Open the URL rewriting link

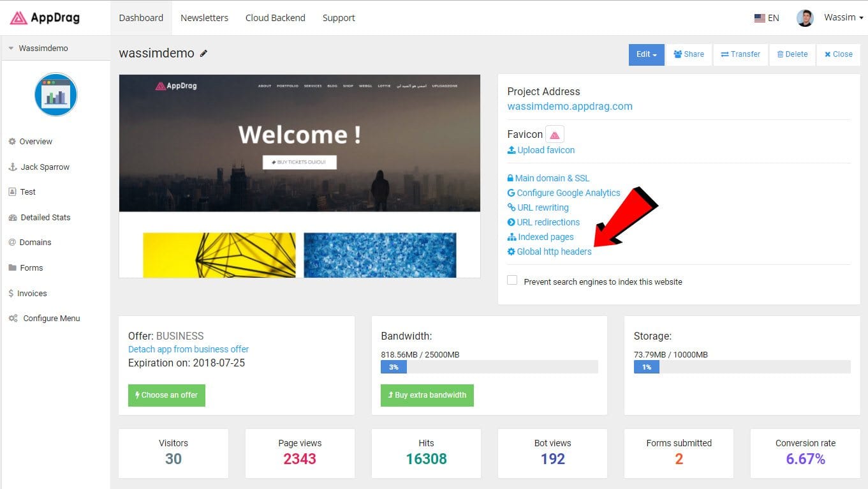[x=538, y=207]
